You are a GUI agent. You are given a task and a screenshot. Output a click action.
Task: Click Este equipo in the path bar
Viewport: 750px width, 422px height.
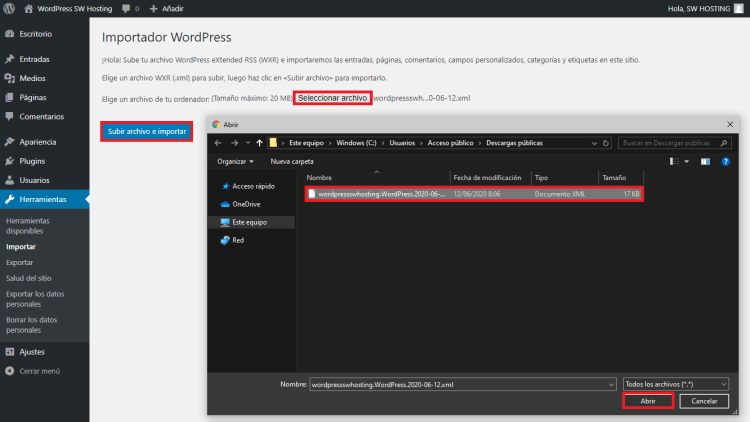(306, 143)
